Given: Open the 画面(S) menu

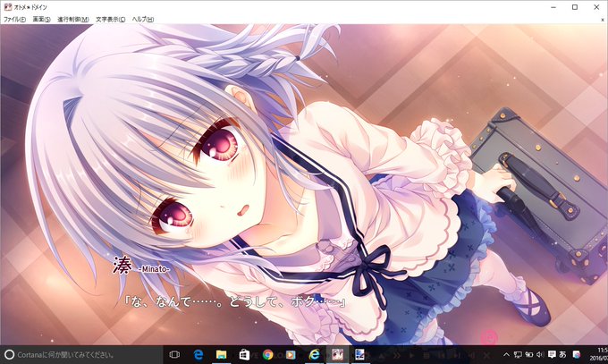Looking at the screenshot, I should pos(41,19).
